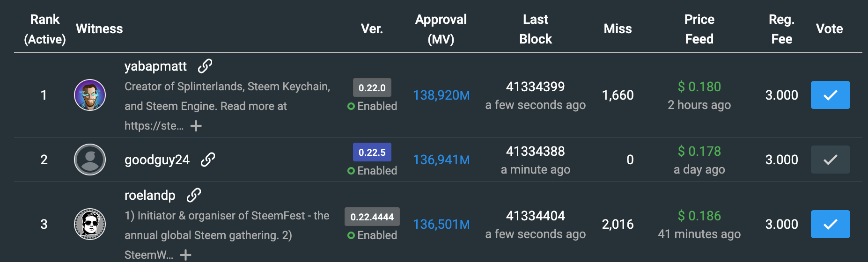Image resolution: width=868 pixels, height=262 pixels.
Task: Click goodguy24's default avatar
Action: [x=90, y=160]
